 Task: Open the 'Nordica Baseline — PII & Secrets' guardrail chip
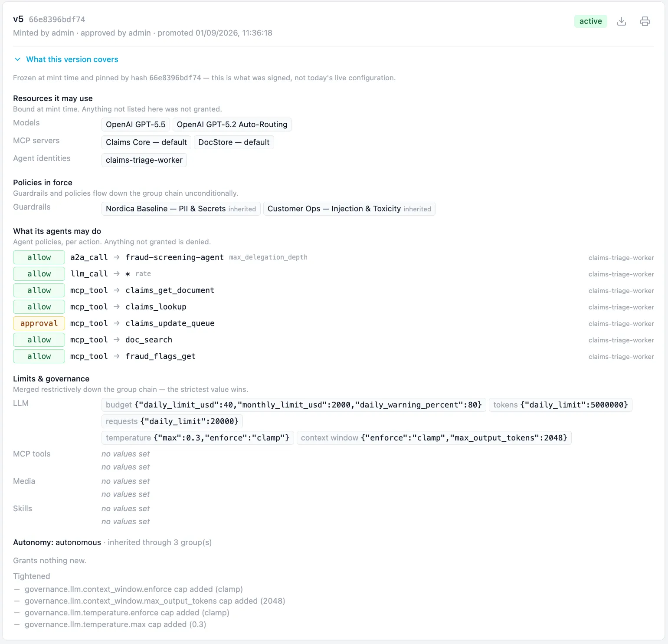pos(181,209)
